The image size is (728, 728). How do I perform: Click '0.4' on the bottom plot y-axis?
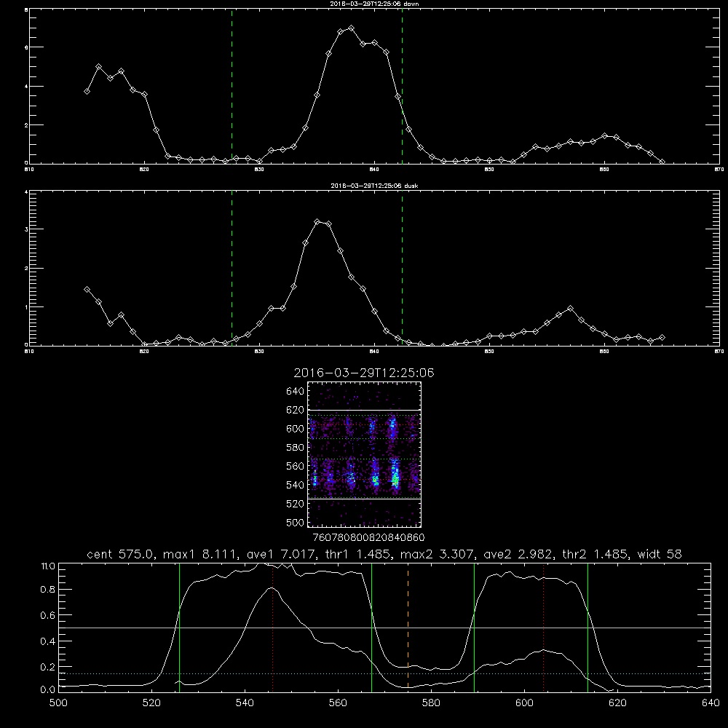[48, 641]
